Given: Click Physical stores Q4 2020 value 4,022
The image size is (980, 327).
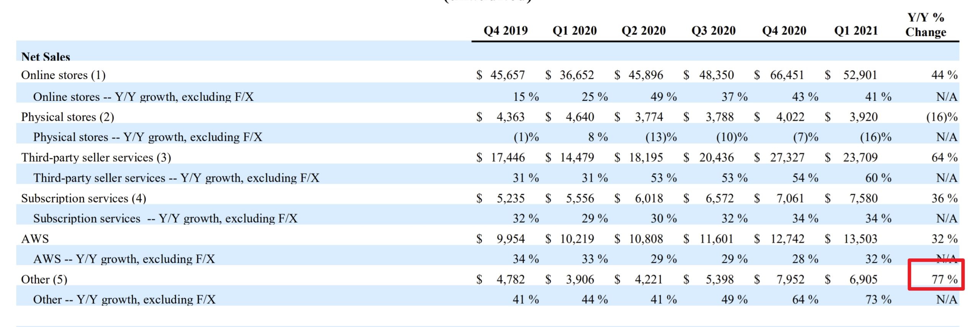Looking at the screenshot, I should 790,117.
